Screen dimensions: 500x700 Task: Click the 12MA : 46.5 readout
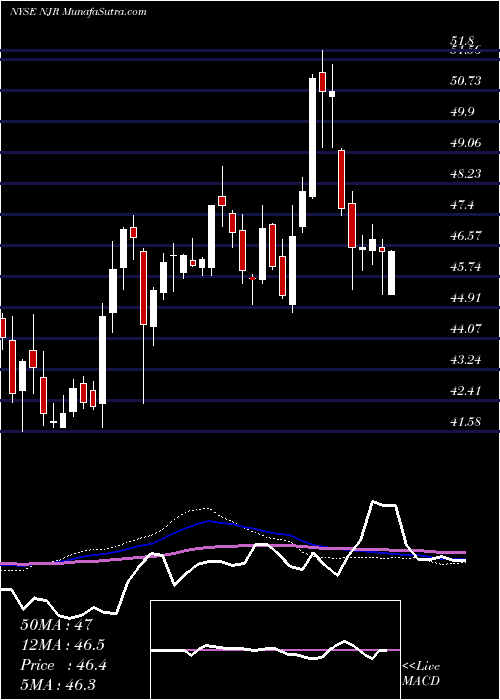pos(63,645)
